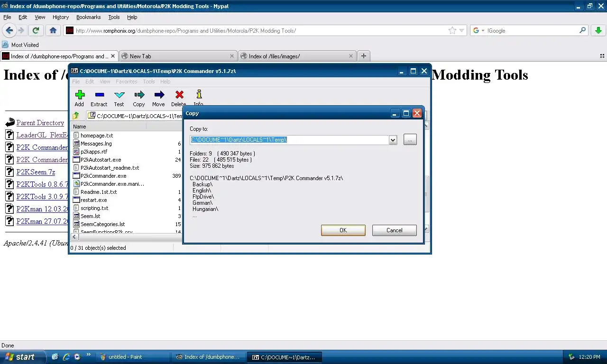Open the P2KTools 3.0.9.7 link
This screenshot has height=364, width=607.
coord(42,196)
